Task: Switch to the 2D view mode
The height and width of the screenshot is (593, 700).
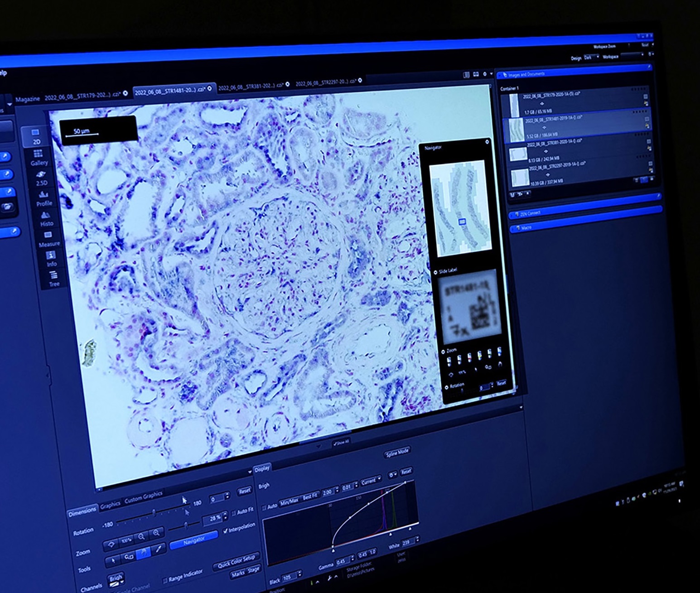Action: (36, 136)
